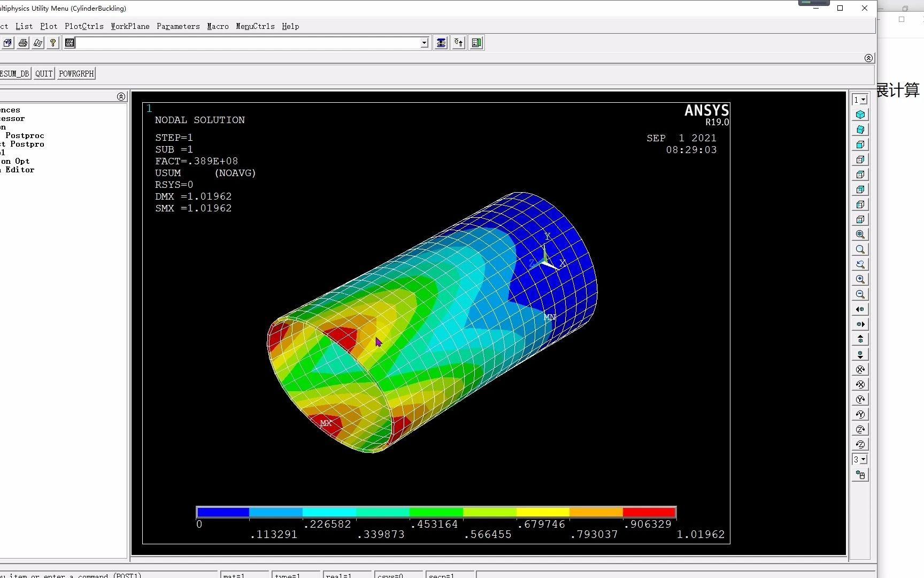Click the print toolbar icon

(23, 43)
